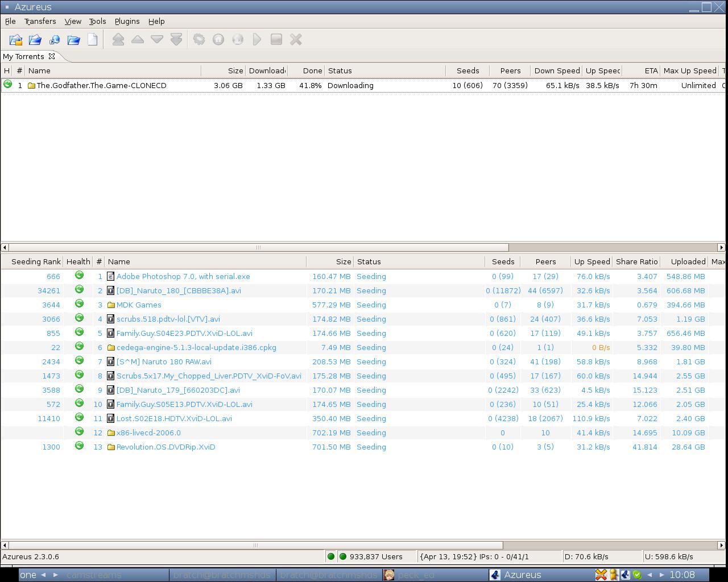728x582 pixels.
Task: Click the 933,837 Users status entry
Action: tap(376, 556)
